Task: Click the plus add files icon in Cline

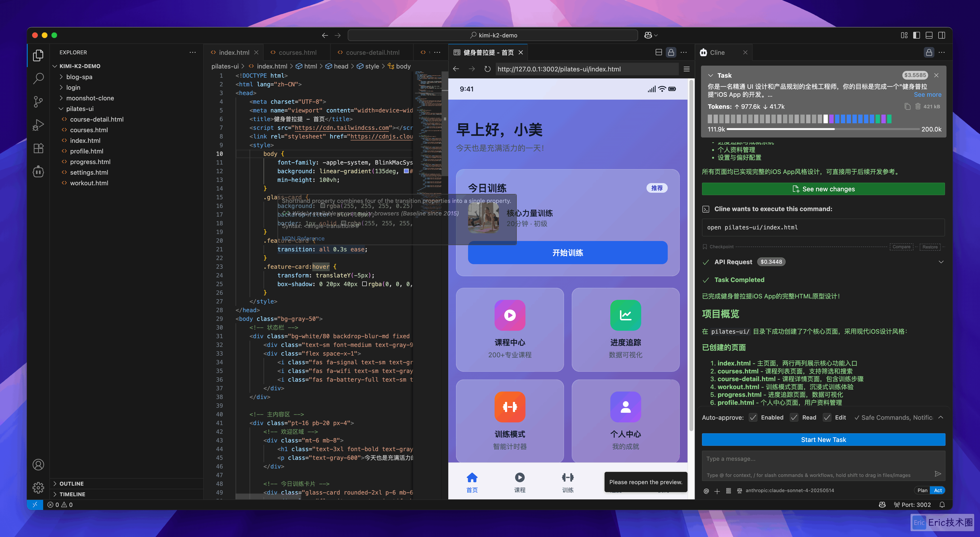Action: [x=717, y=491]
